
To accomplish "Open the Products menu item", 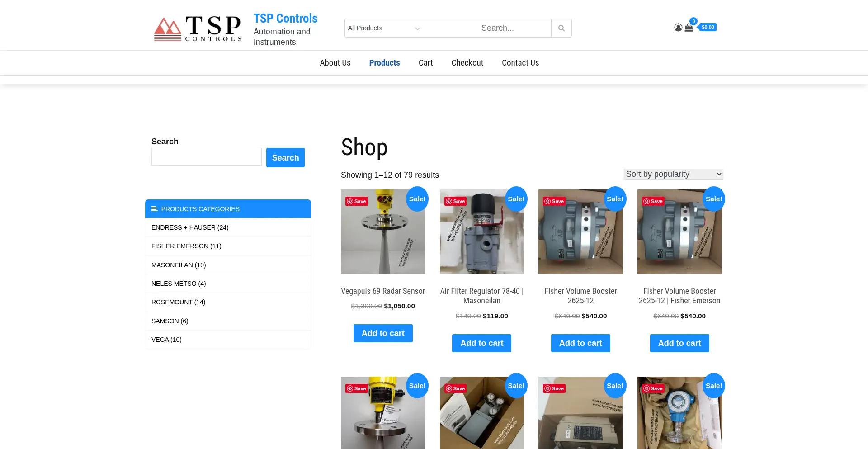I will click(x=385, y=63).
